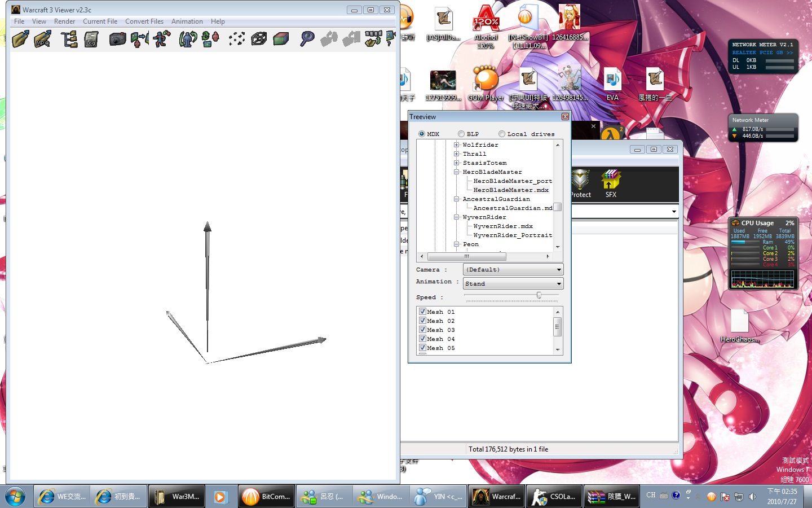Click the magnifying glass toolbar icon
812x508 pixels.
point(307,39)
